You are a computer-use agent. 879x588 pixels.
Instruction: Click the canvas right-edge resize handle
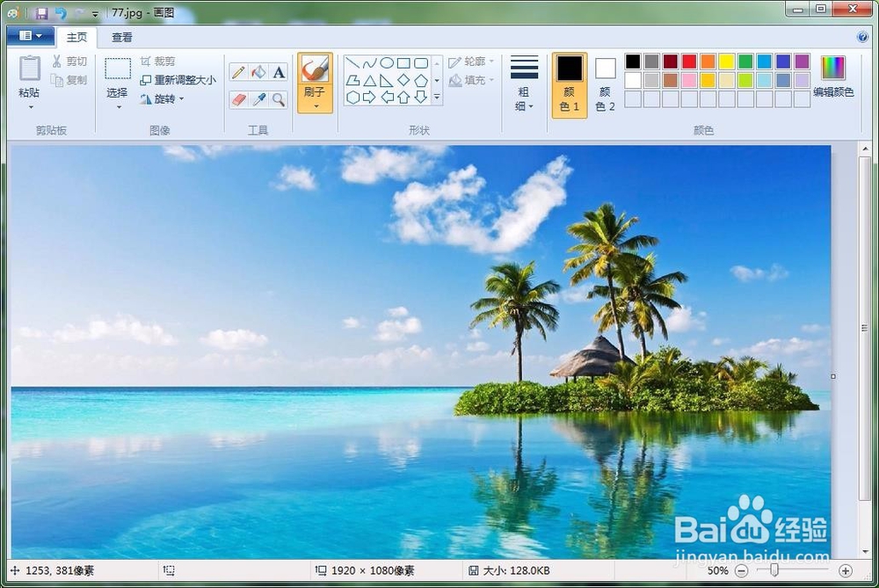pos(833,377)
